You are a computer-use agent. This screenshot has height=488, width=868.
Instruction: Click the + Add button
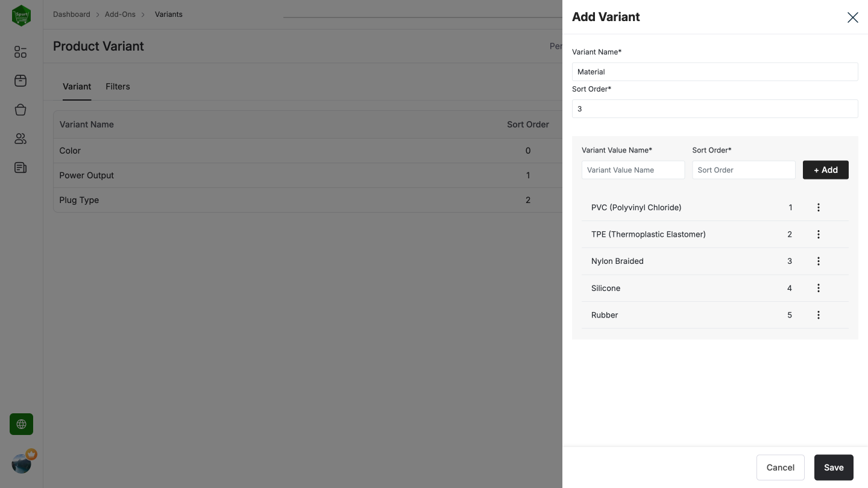pyautogui.click(x=825, y=170)
